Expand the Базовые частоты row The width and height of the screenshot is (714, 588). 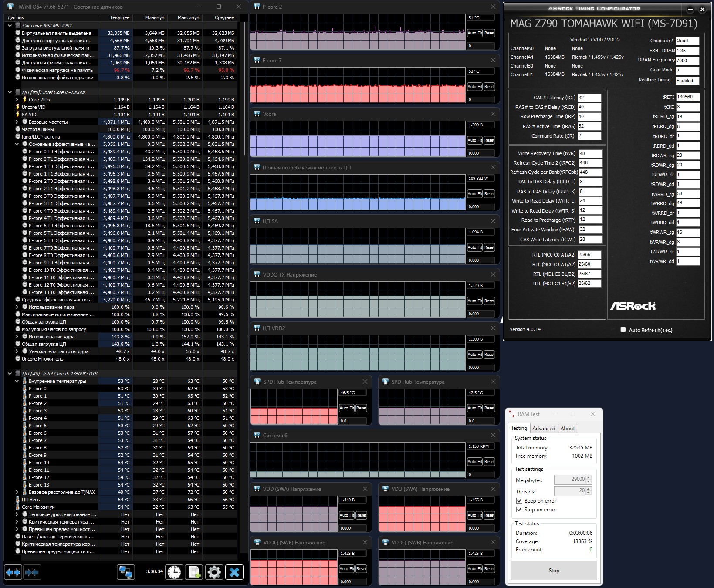[17, 122]
